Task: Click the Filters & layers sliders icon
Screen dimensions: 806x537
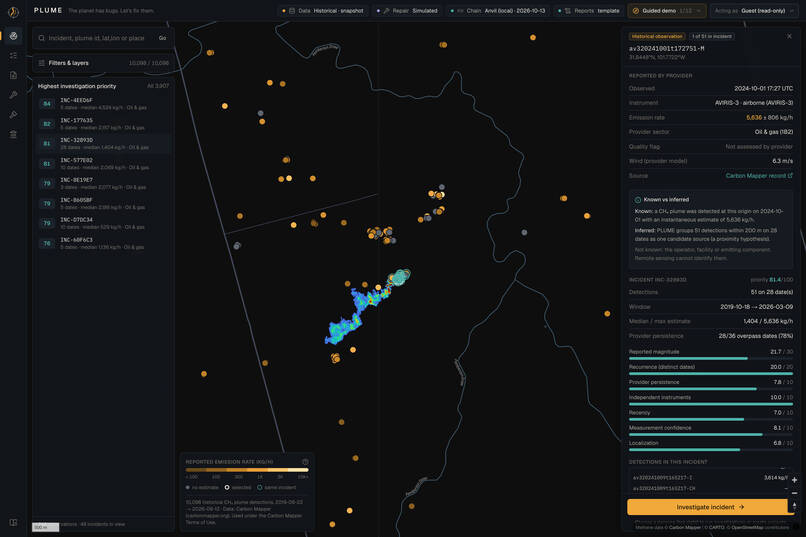Action: tap(42, 63)
